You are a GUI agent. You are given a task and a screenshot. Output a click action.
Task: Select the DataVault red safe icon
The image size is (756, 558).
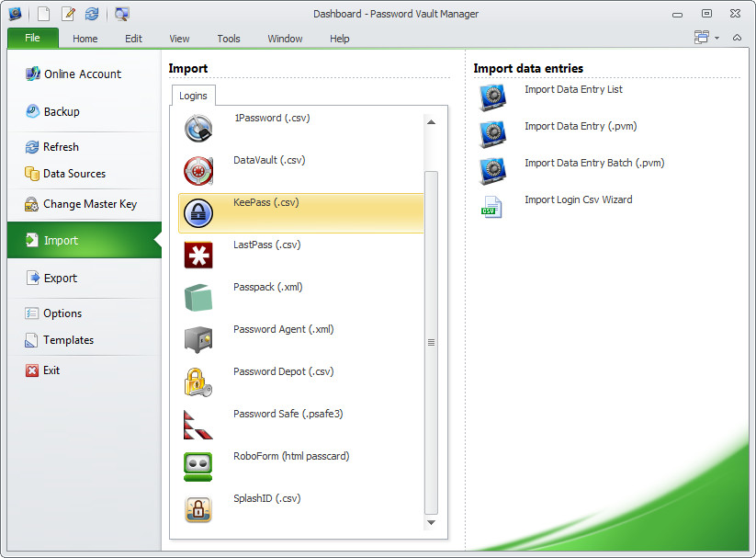198,171
